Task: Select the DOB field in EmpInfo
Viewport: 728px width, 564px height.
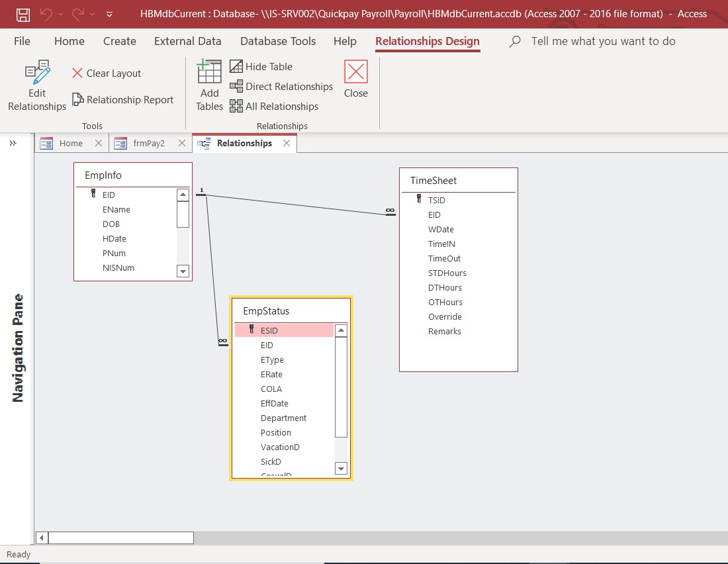Action: [111, 224]
